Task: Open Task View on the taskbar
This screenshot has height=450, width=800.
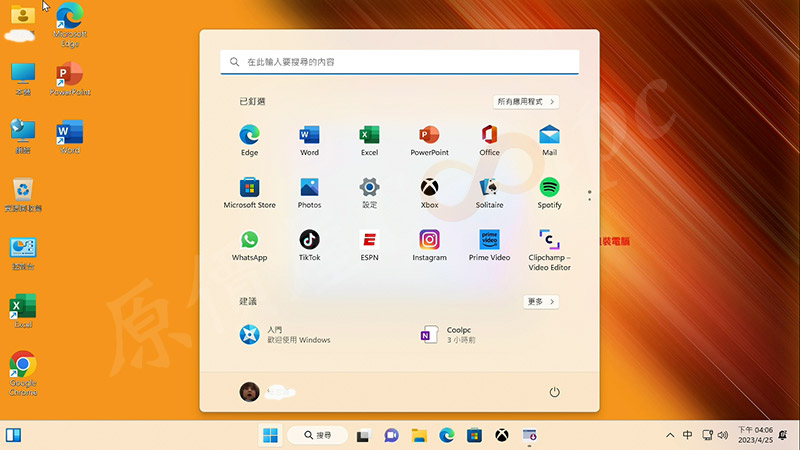Action: (363, 435)
